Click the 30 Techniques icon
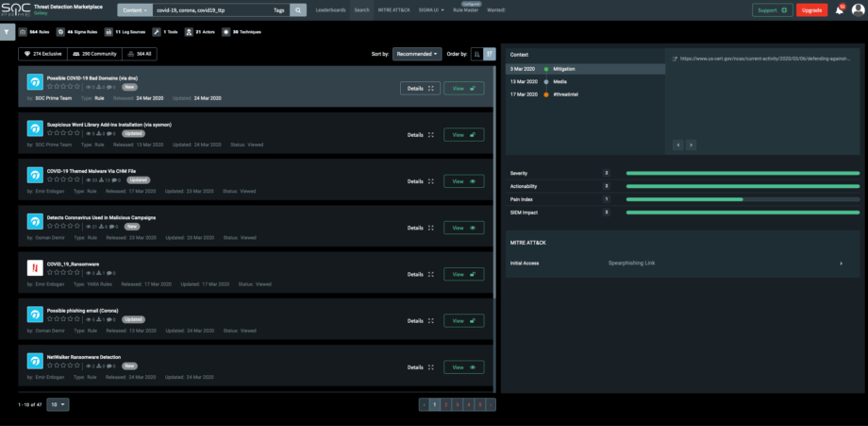 [x=225, y=31]
